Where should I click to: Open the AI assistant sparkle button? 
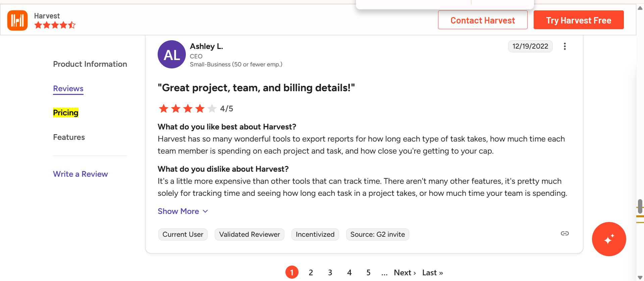coord(609,239)
